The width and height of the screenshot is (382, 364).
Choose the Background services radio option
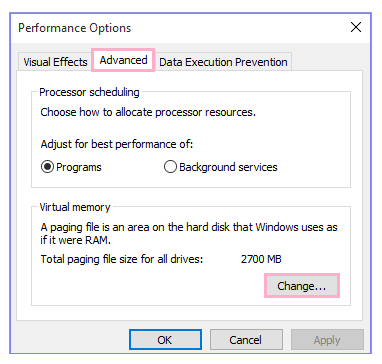coord(170,167)
